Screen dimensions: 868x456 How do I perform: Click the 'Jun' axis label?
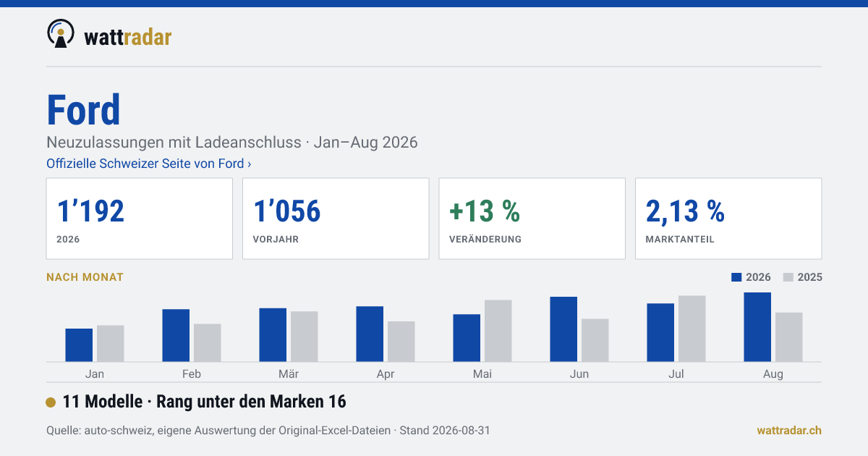click(579, 374)
